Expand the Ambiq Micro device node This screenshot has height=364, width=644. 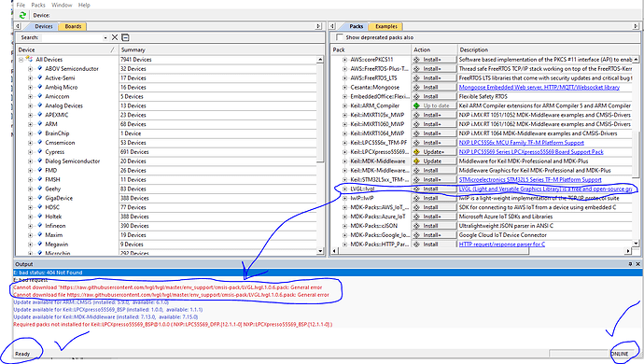pyautogui.click(x=31, y=87)
